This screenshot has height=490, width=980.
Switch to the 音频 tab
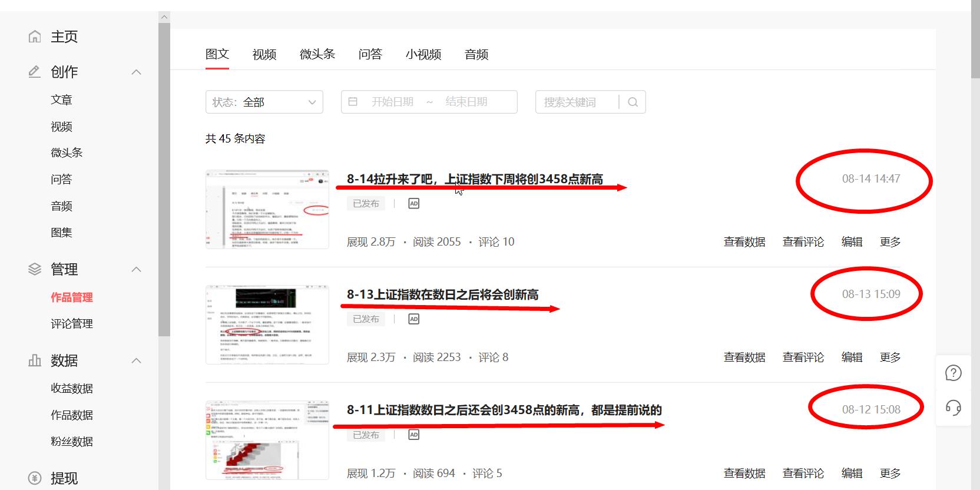476,54
